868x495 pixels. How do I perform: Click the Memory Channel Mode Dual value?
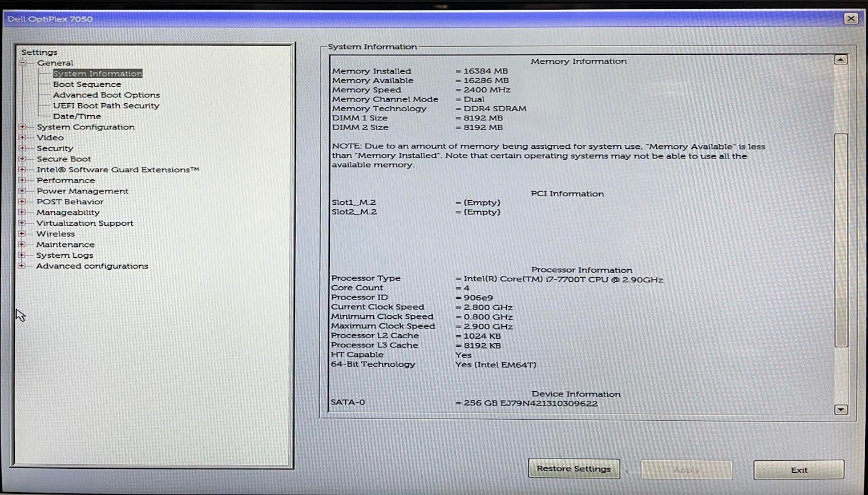pos(474,99)
